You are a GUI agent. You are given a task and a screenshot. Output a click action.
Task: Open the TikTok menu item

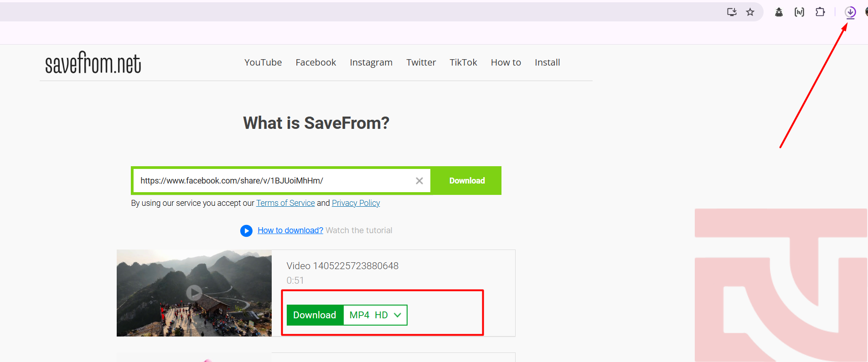click(463, 62)
